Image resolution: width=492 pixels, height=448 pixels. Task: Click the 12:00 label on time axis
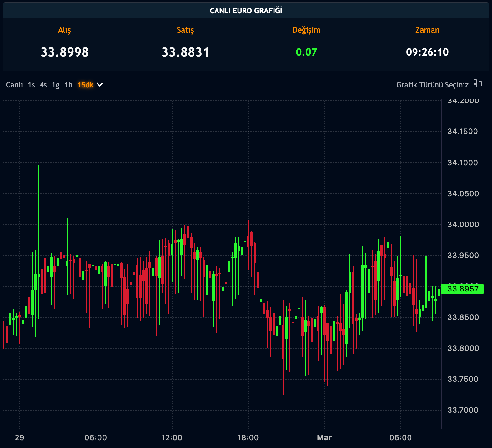point(172,437)
